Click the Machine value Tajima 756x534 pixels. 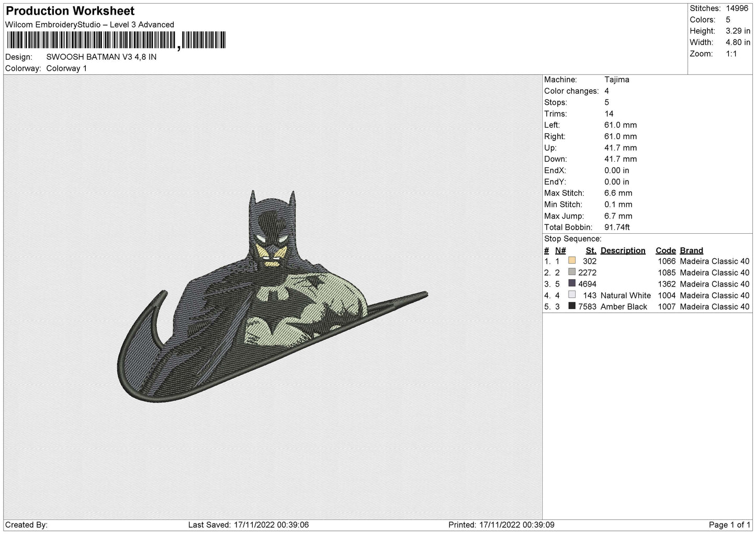pos(616,79)
